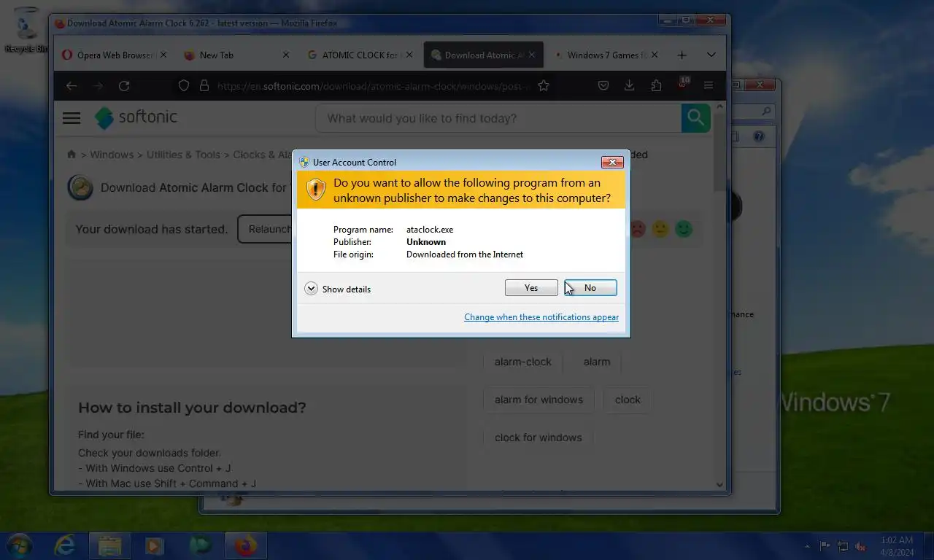This screenshot has width=934, height=560.
Task: Expand Show details in UAC dialog
Action: [x=338, y=289]
